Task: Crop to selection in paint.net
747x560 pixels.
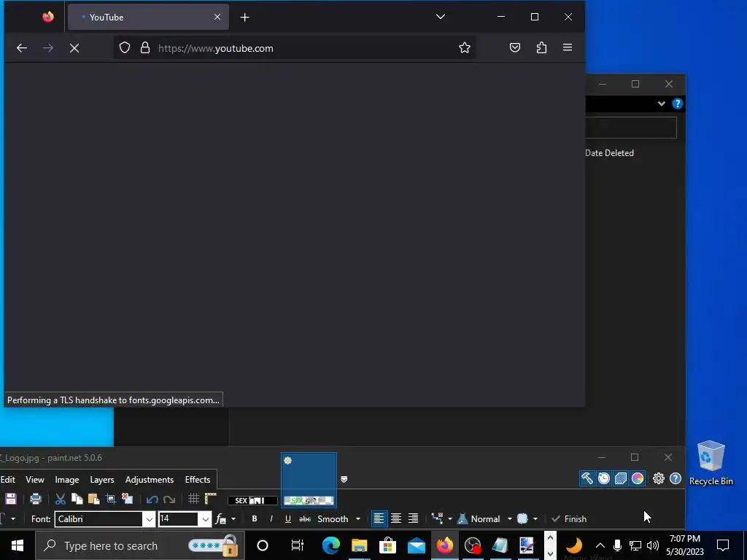Action: tap(111, 499)
